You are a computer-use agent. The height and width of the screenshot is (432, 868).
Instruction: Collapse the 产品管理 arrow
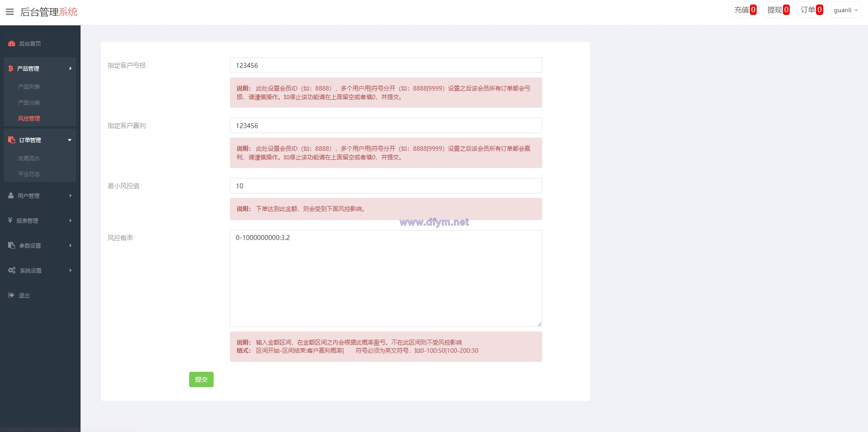70,68
